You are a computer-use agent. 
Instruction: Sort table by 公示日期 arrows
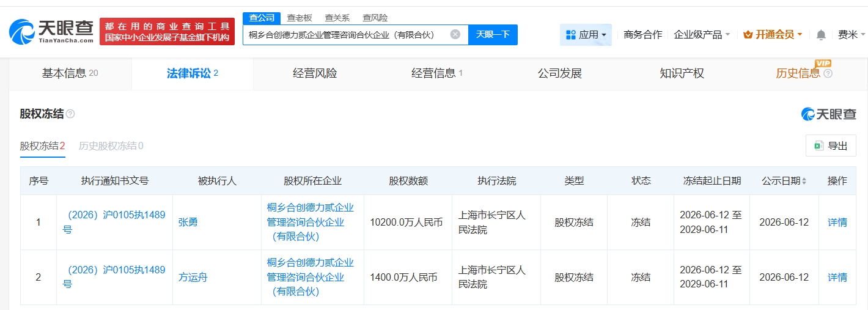[x=804, y=181]
